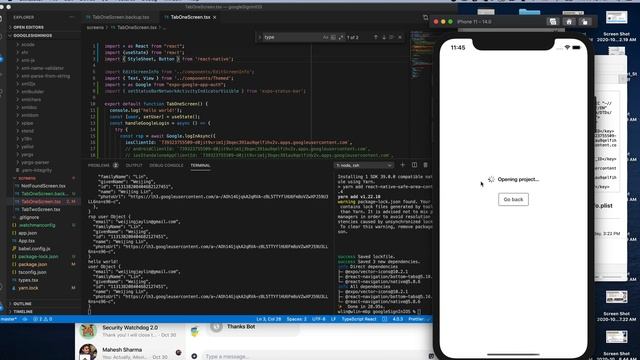The image size is (640, 360).
Task: Close the find widget
Action: [x=400, y=37]
